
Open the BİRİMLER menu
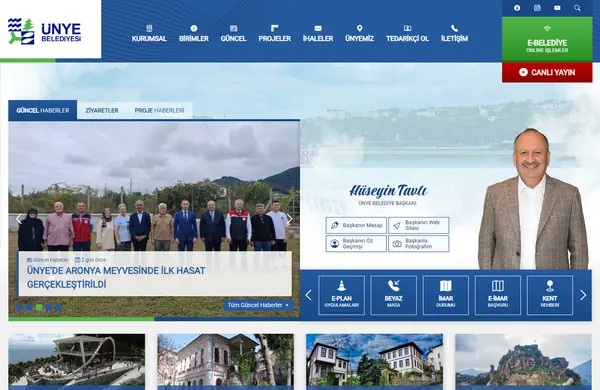click(x=194, y=34)
